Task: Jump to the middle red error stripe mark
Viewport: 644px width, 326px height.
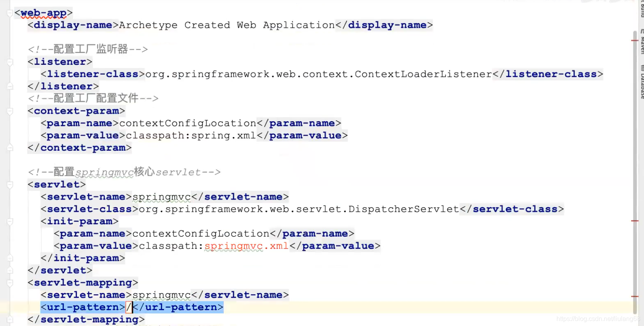Action: pos(635,221)
